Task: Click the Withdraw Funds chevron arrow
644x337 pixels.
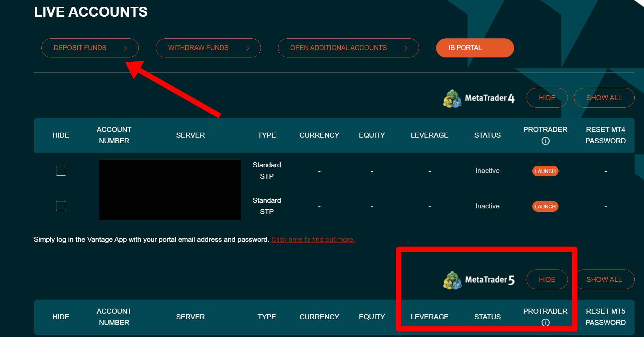Action: pyautogui.click(x=248, y=48)
